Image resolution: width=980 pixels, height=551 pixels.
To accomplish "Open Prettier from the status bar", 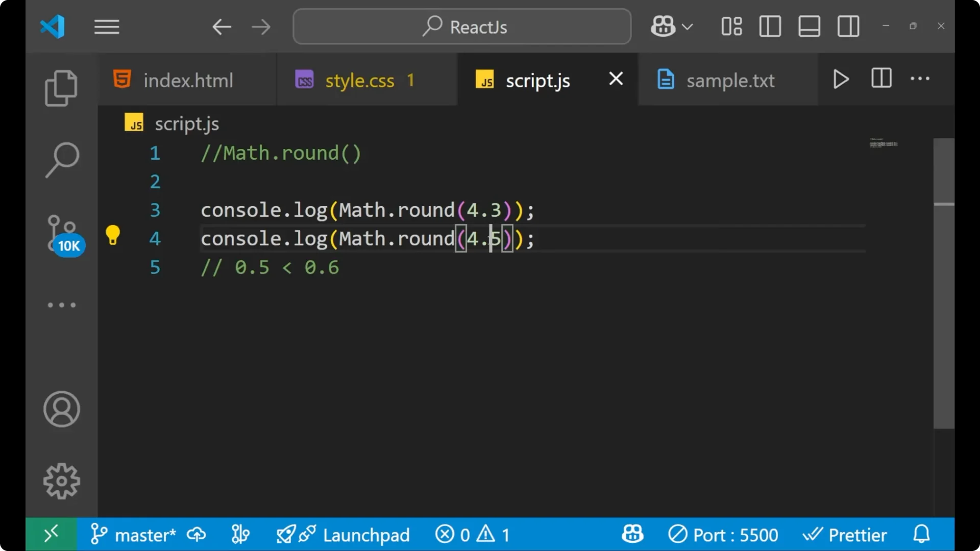I will pos(845,534).
